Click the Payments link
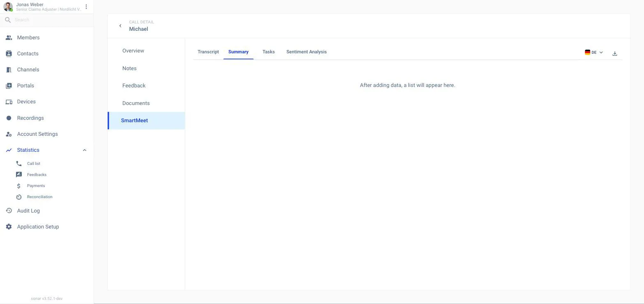 (36, 186)
